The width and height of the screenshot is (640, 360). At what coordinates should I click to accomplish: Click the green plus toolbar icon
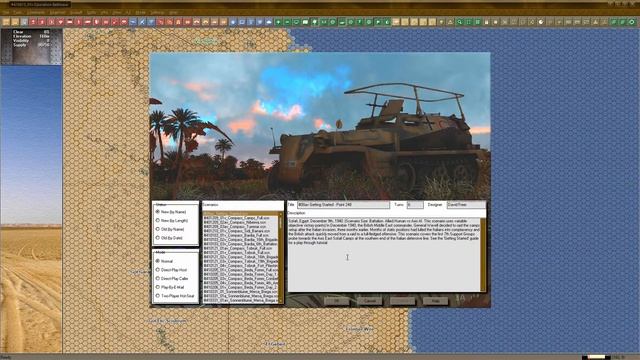(278, 22)
